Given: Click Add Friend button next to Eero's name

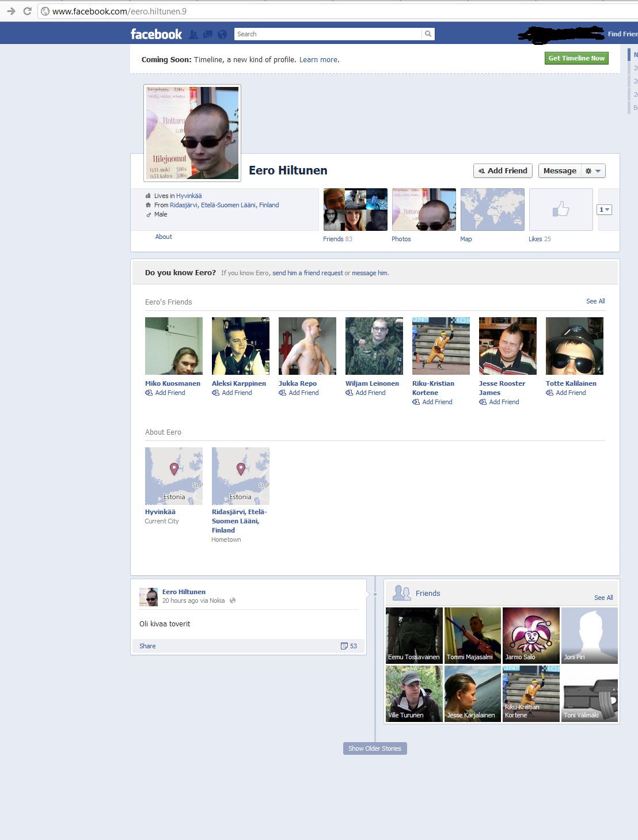Looking at the screenshot, I should tap(503, 170).
